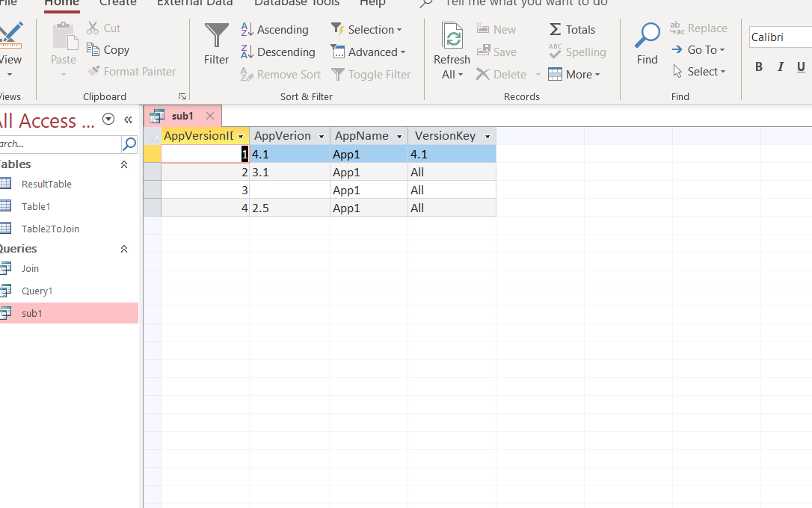Toggle Italic text formatting

coord(780,67)
